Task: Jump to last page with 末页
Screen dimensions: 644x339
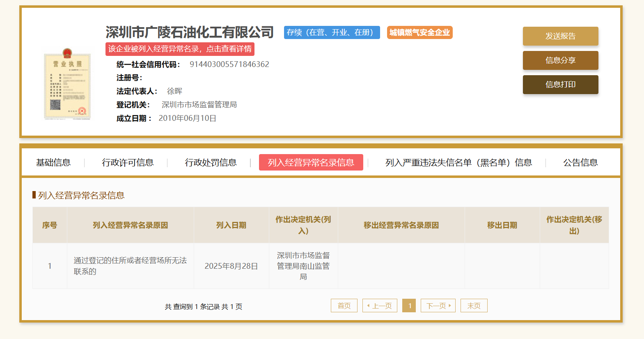Action: click(474, 306)
